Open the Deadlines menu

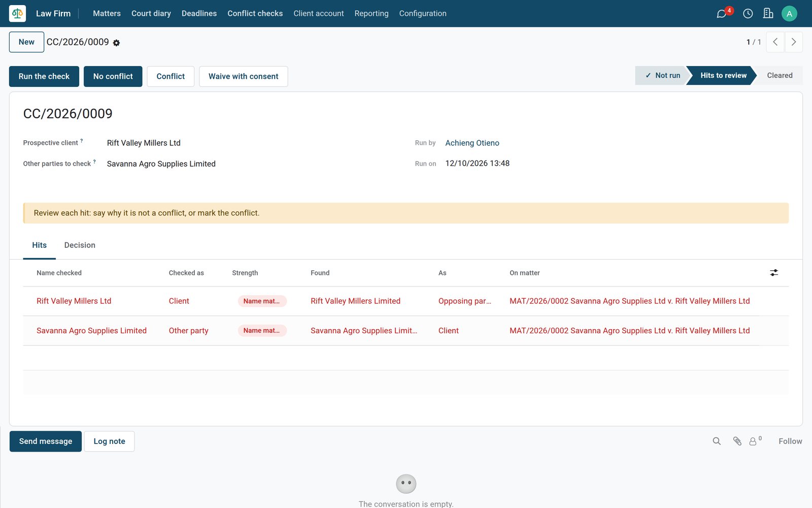199,13
